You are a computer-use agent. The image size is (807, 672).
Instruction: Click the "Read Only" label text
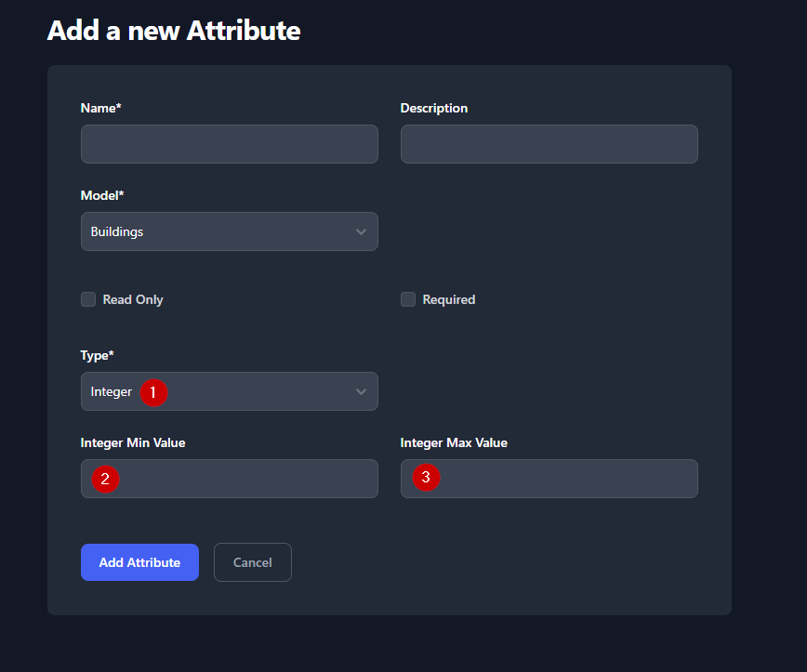[133, 299]
